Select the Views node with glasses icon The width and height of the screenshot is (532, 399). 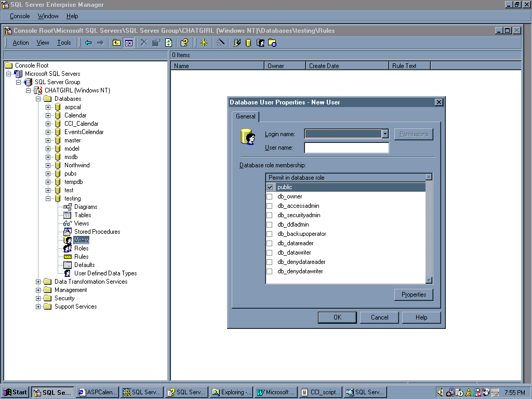coord(82,223)
